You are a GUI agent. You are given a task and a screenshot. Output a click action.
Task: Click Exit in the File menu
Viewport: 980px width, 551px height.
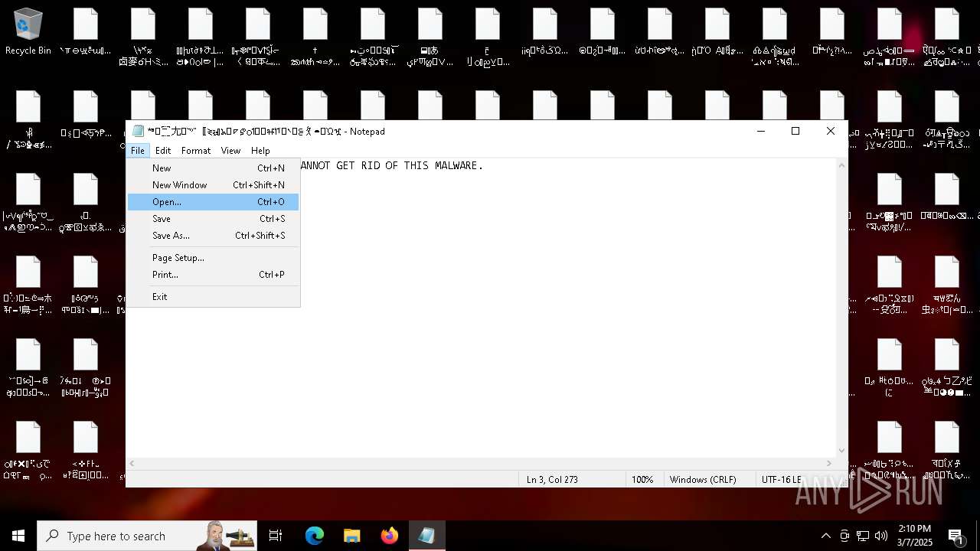tap(213, 297)
